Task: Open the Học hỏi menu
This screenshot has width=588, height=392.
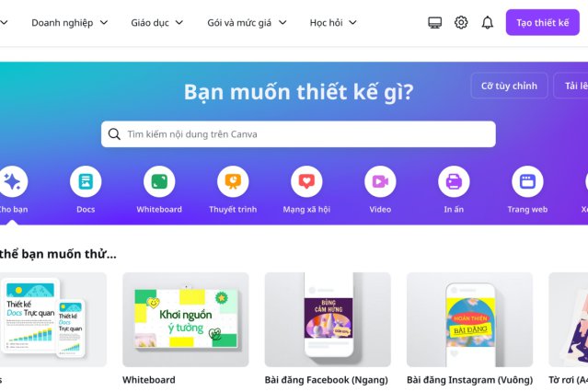Action: click(x=333, y=22)
